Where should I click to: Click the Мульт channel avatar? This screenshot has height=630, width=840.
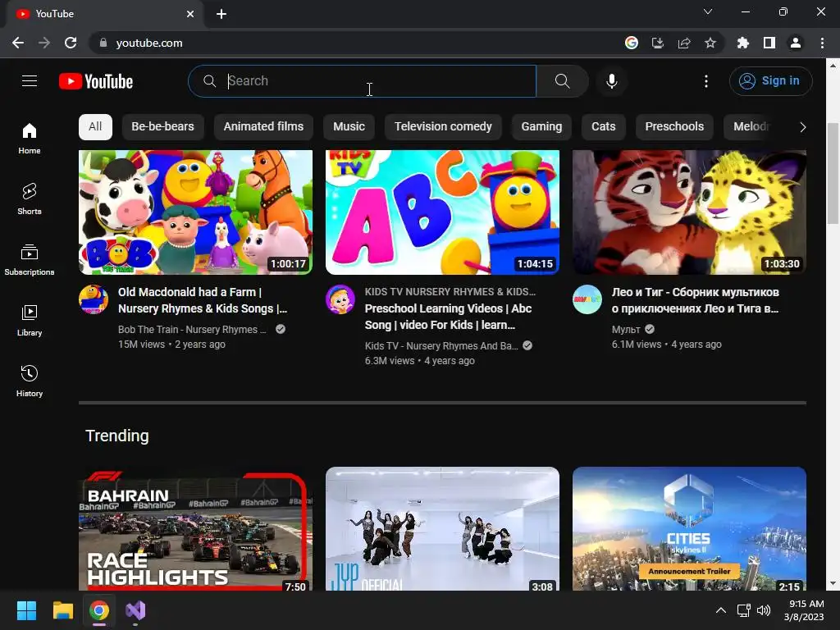[587, 299]
